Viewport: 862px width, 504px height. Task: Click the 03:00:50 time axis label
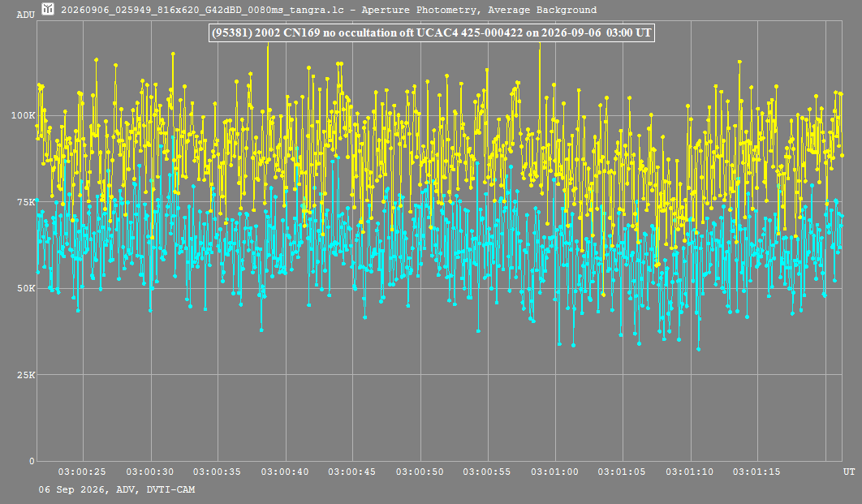[x=420, y=472]
